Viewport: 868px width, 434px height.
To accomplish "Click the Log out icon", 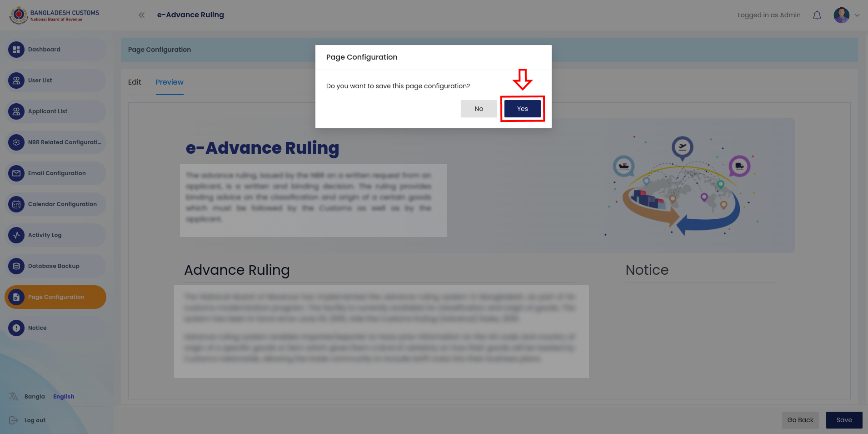I will (x=14, y=420).
